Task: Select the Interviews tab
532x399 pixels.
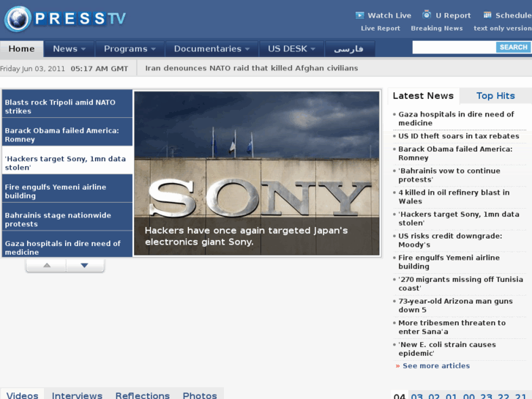Action: click(77, 395)
